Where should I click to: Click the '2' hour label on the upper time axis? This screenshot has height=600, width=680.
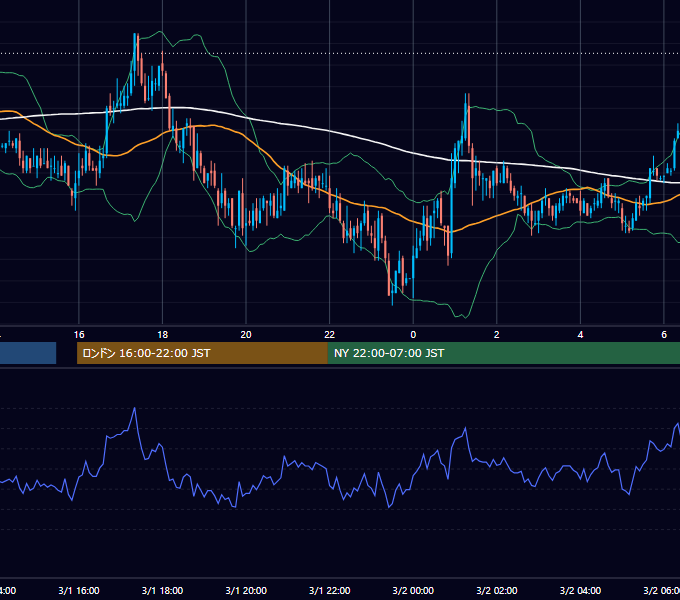pos(497,335)
